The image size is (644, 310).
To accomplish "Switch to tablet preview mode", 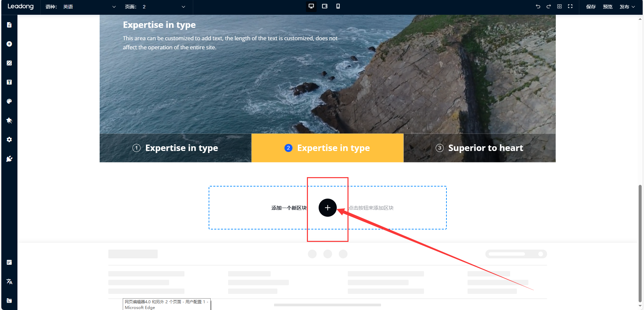I will (325, 6).
